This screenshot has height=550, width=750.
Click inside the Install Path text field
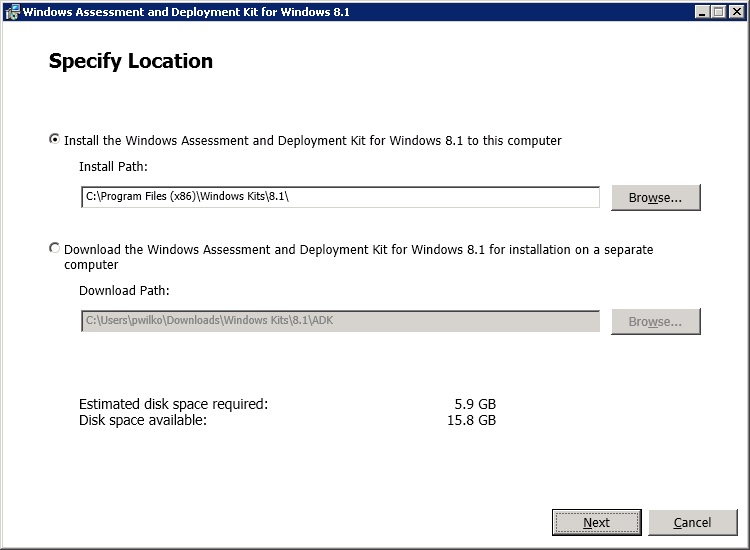click(x=340, y=197)
